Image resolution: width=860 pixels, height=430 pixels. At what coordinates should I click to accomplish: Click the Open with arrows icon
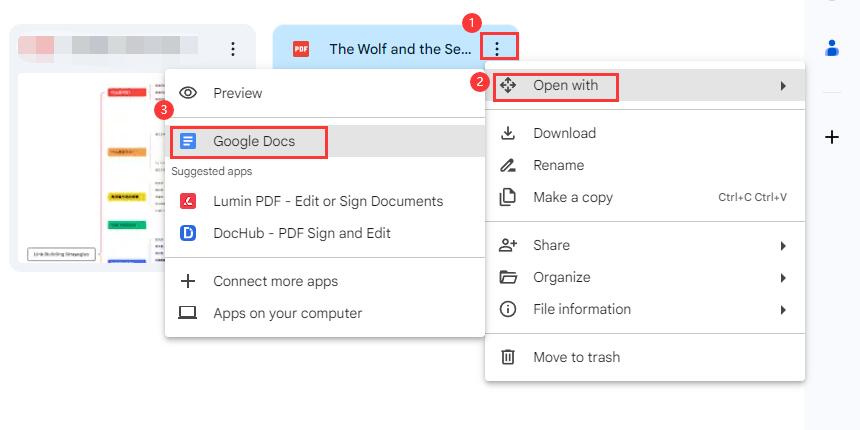(x=508, y=85)
